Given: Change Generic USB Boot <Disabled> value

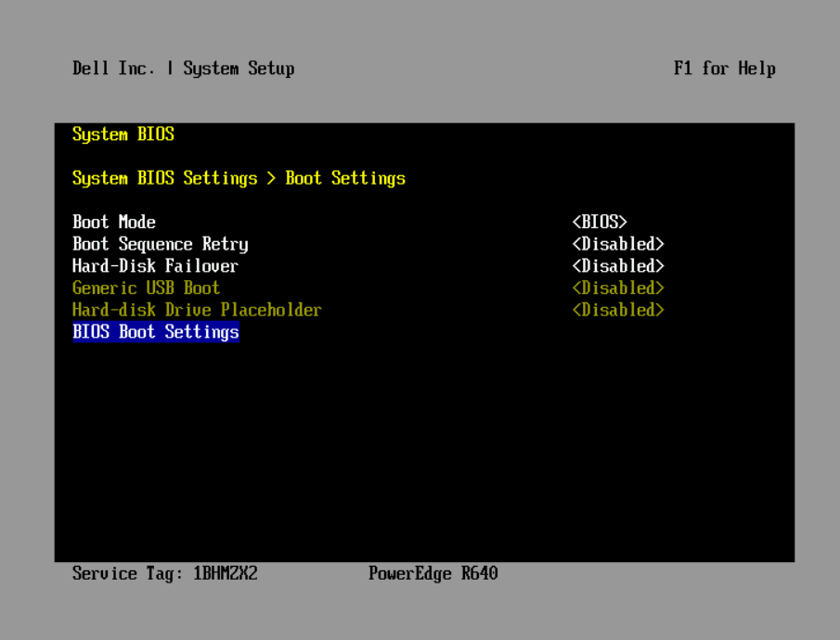Looking at the screenshot, I should tap(617, 288).
